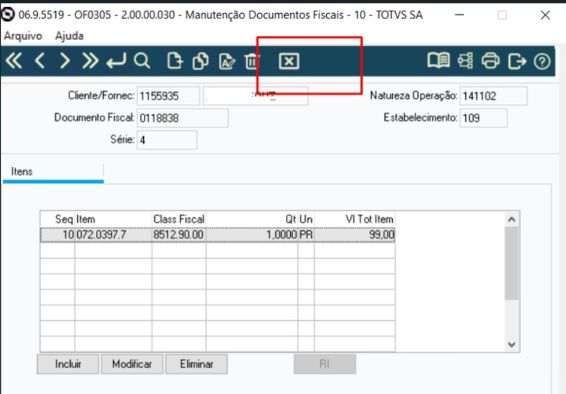Click the Estabelecimento field 109

483,118
